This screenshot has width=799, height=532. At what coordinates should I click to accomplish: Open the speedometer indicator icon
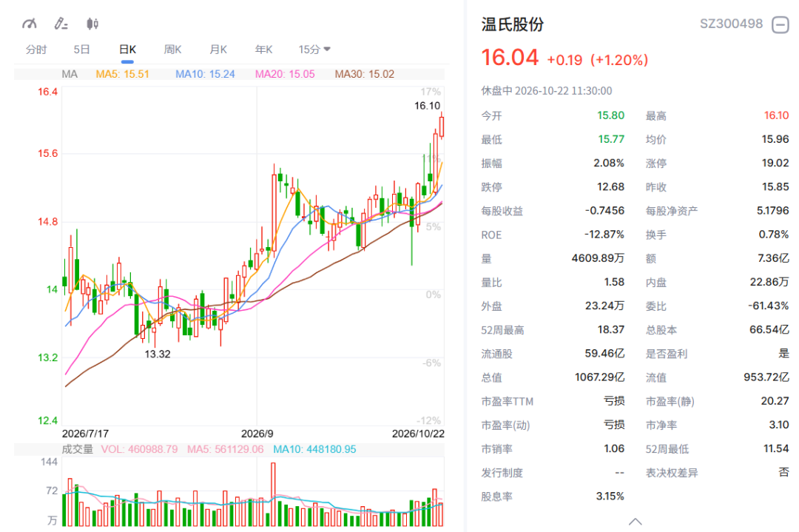(30, 24)
